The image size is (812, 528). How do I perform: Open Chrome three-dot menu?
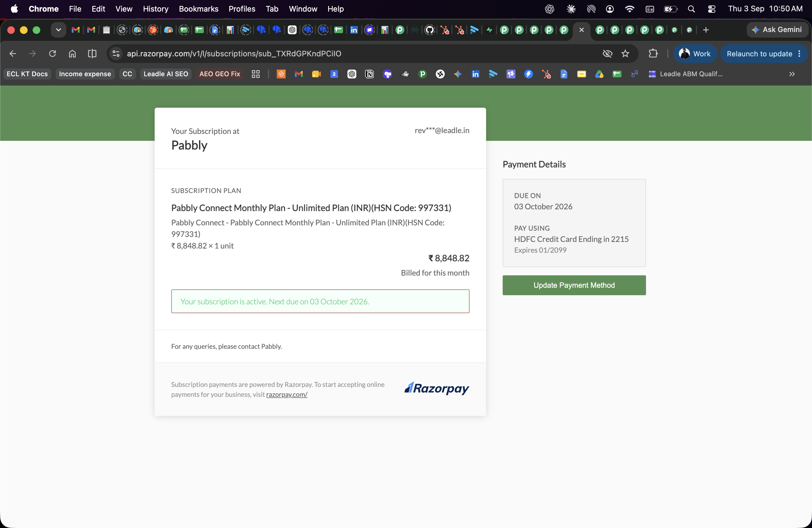[799, 54]
